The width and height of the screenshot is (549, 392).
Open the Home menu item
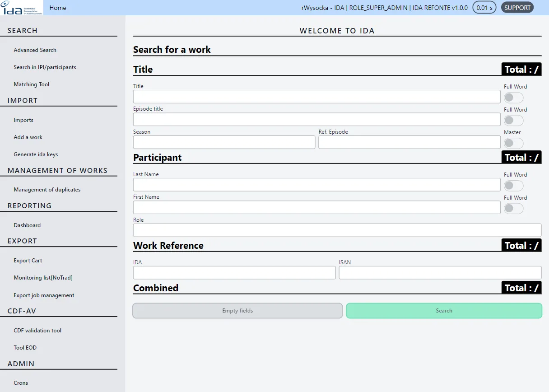58,8
